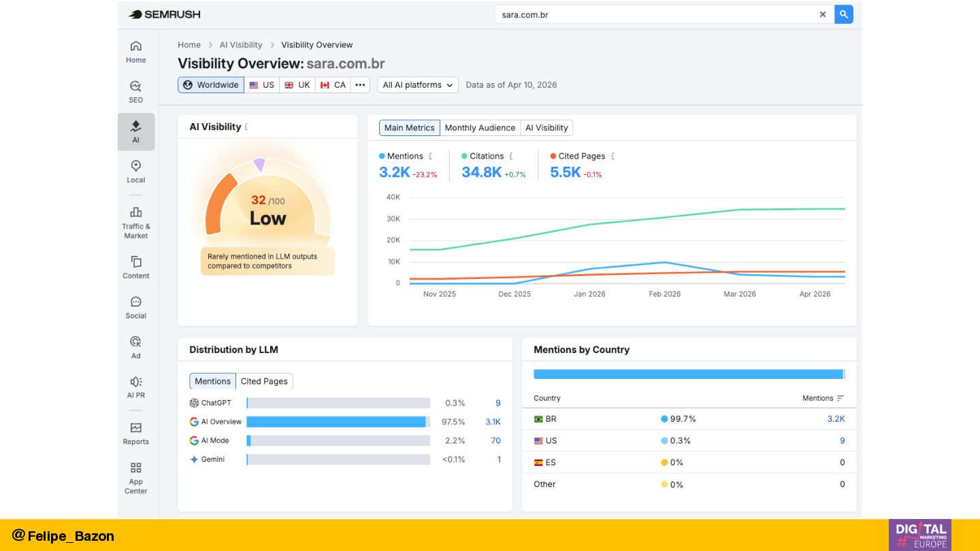Expand the All AI platforms dropdown
Screen dimensions: 980x551
click(x=418, y=85)
